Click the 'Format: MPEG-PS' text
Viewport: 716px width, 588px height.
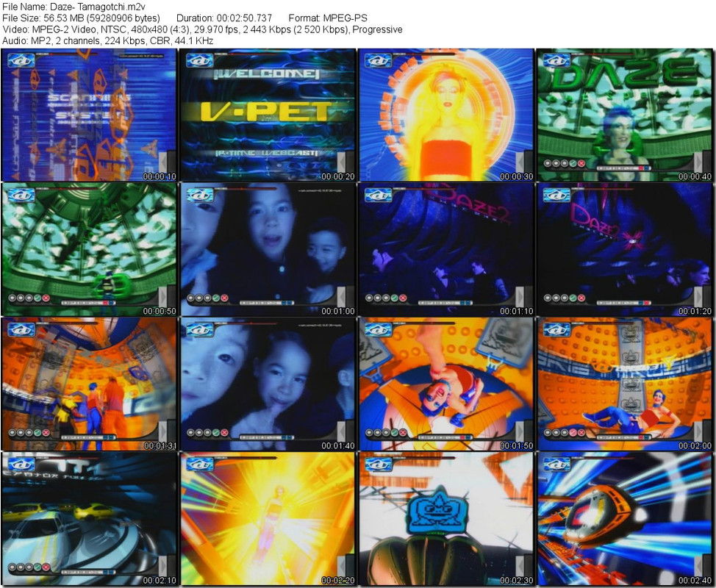[328, 18]
